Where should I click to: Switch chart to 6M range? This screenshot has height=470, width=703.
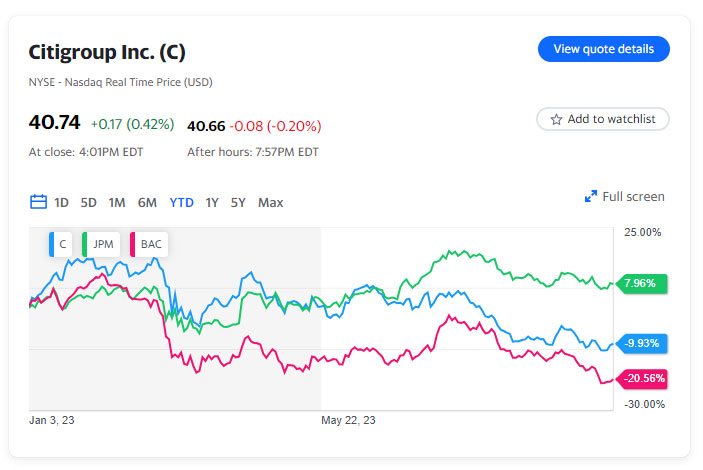click(147, 202)
